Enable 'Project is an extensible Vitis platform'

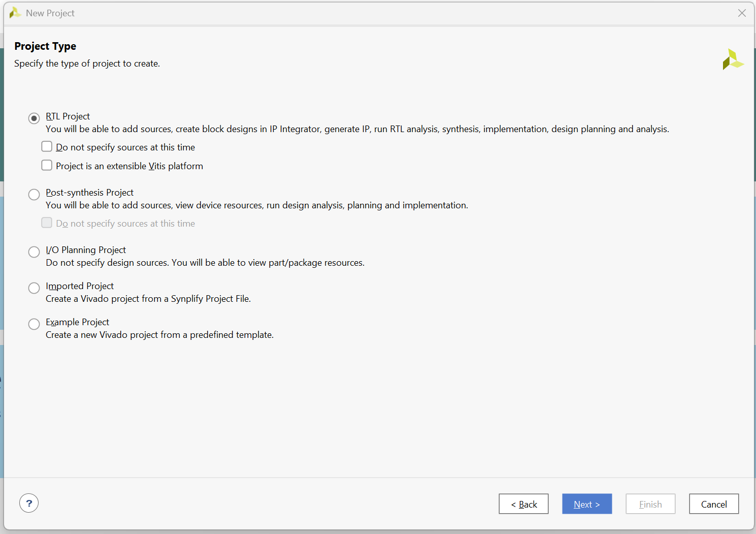tap(47, 166)
